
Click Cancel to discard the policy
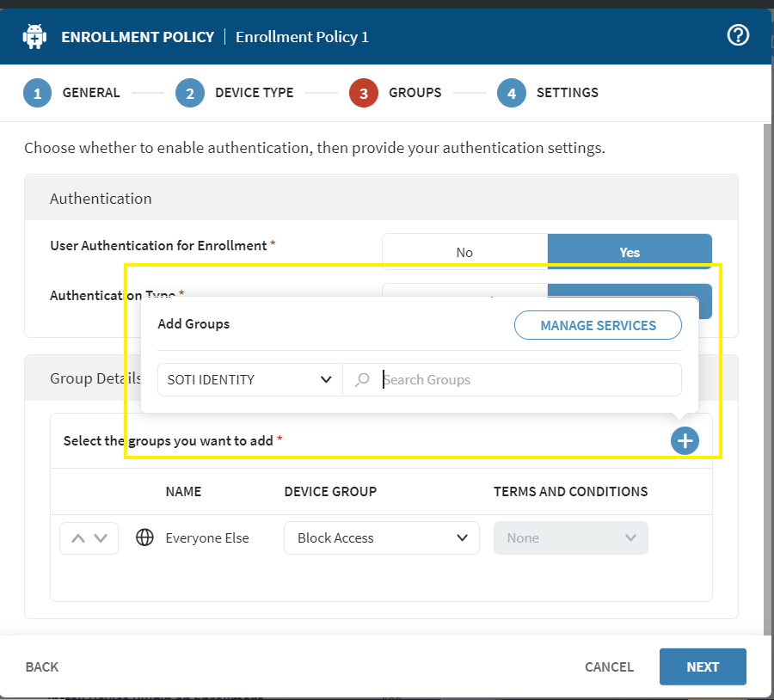pyautogui.click(x=609, y=666)
